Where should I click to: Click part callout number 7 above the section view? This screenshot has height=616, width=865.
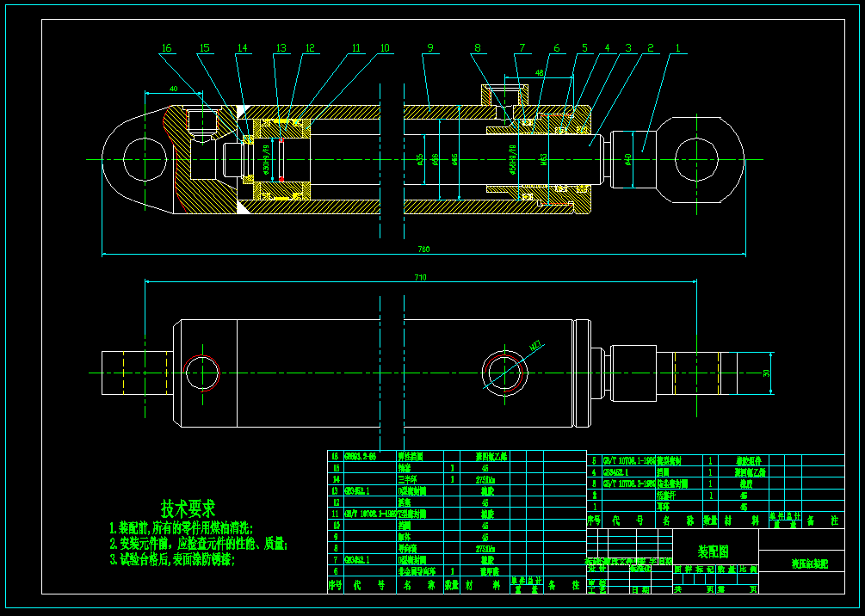point(522,48)
